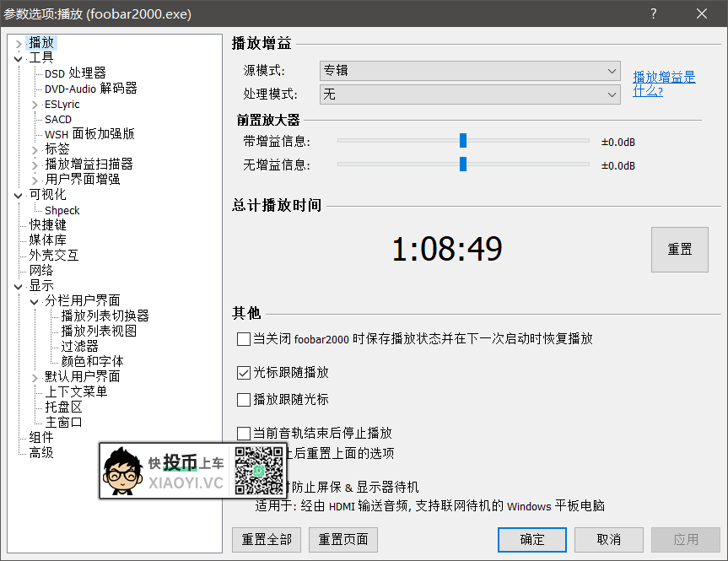Open the 播放列表视图 page
The image size is (728, 561).
99,332
